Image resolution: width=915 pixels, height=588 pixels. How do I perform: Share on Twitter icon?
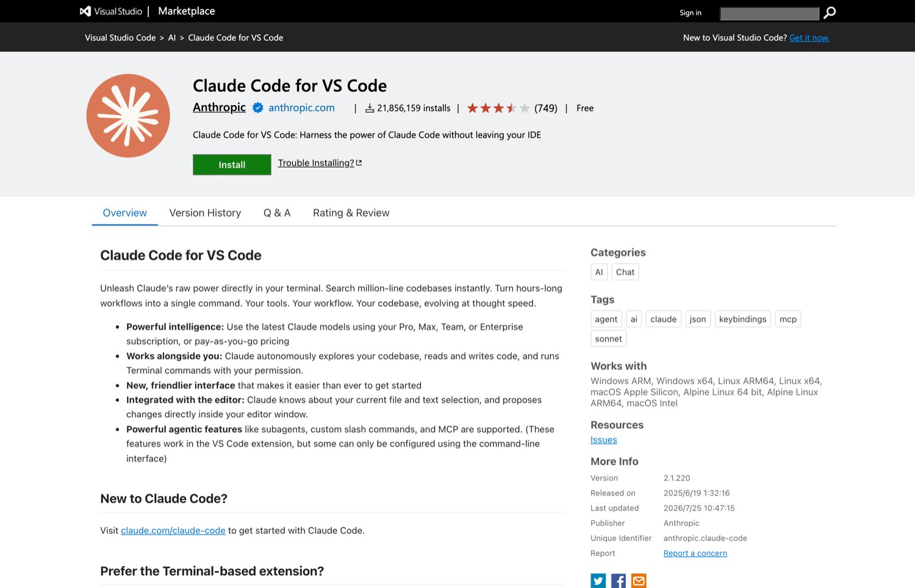tap(598, 581)
